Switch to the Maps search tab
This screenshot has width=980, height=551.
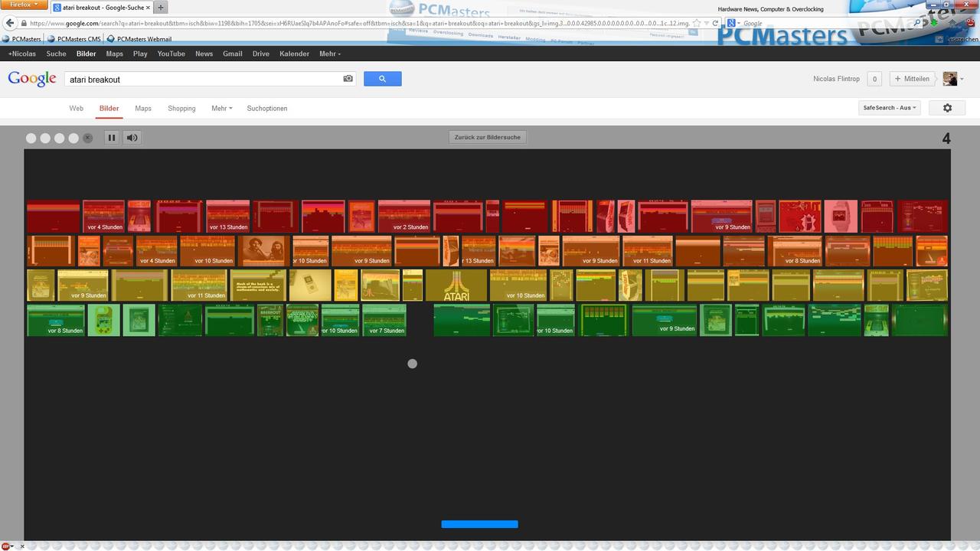[143, 109]
